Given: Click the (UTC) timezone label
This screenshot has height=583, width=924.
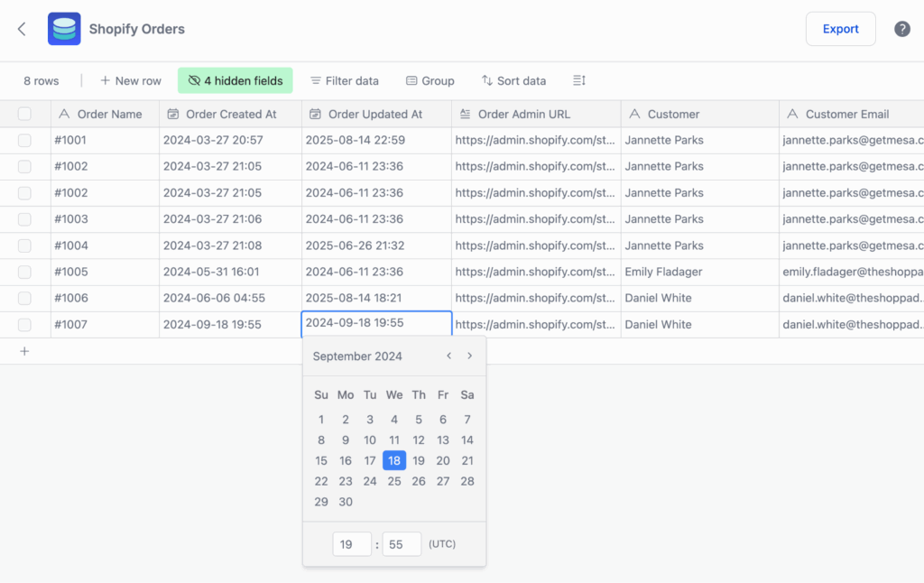Looking at the screenshot, I should tap(442, 544).
